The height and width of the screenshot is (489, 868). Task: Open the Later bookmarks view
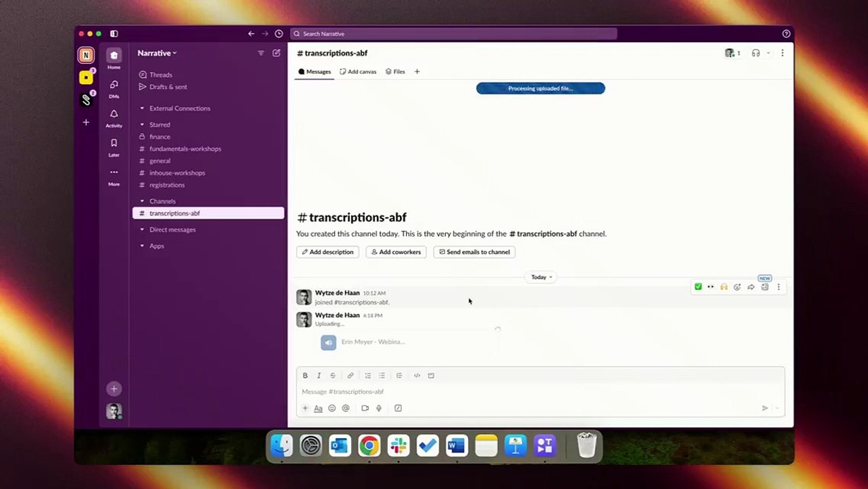tap(114, 146)
